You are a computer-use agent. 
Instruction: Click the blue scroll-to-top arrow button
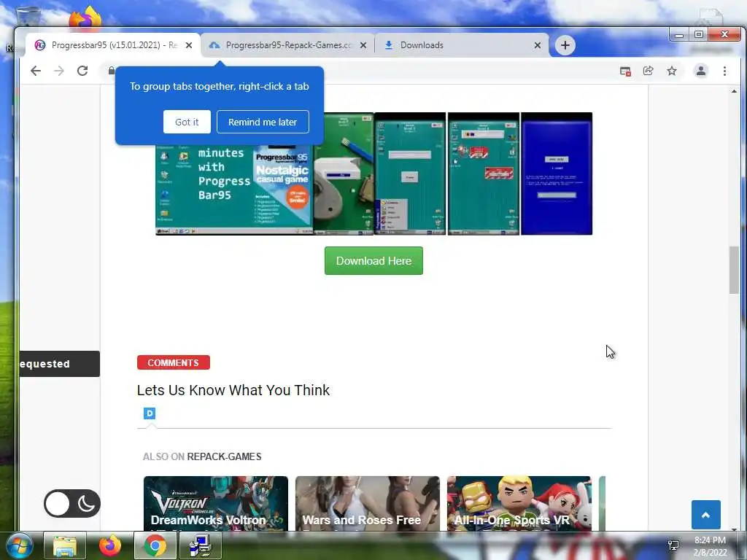tap(705, 515)
